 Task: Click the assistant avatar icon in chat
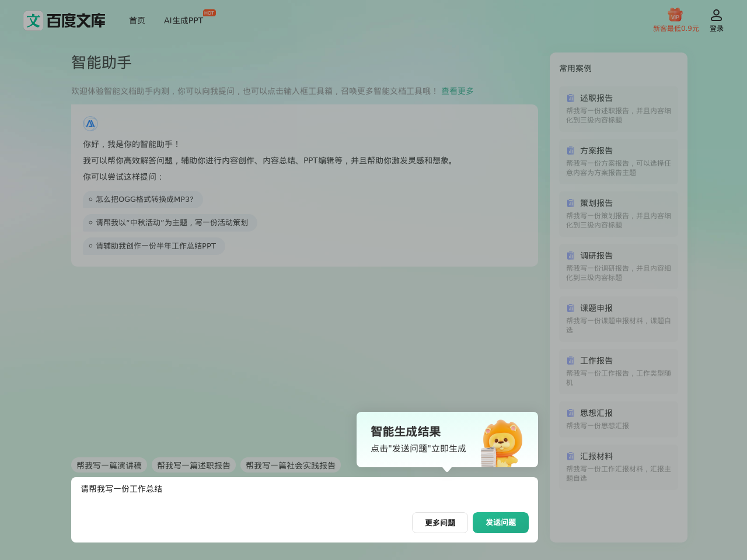point(90,124)
